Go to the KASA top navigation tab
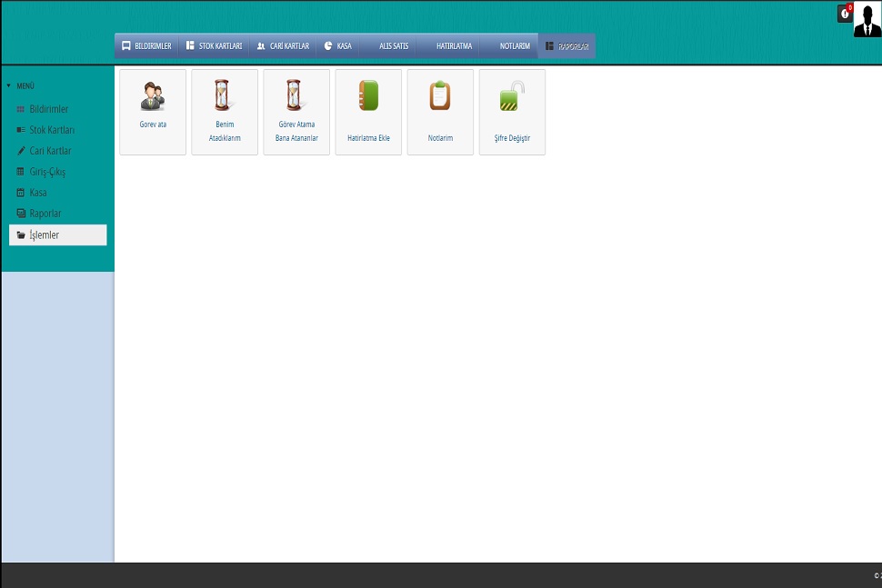This screenshot has height=588, width=882. (x=338, y=45)
